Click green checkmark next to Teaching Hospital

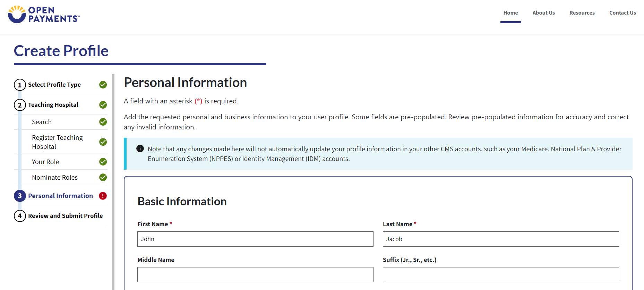click(103, 105)
